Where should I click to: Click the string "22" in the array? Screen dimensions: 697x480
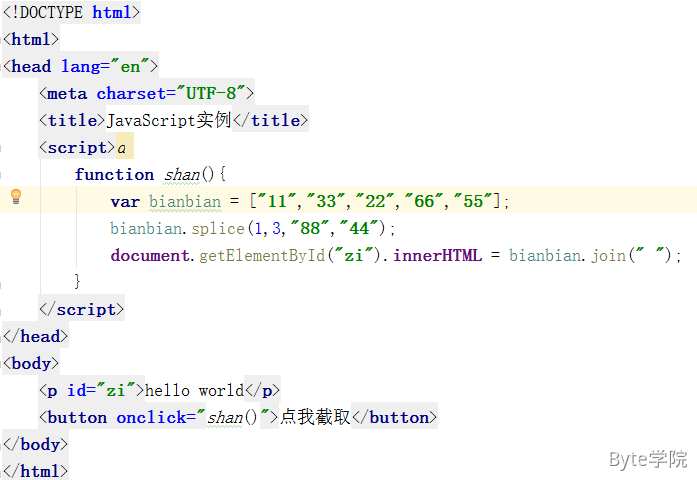point(375,201)
